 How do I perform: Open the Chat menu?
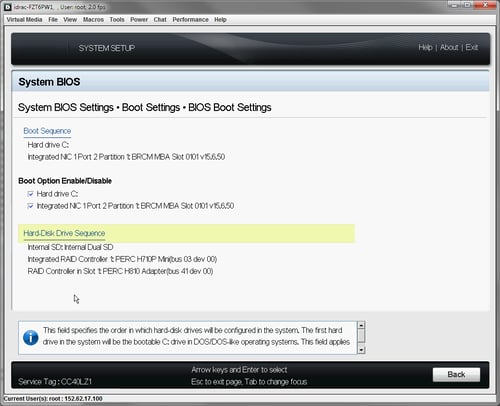pyautogui.click(x=160, y=20)
